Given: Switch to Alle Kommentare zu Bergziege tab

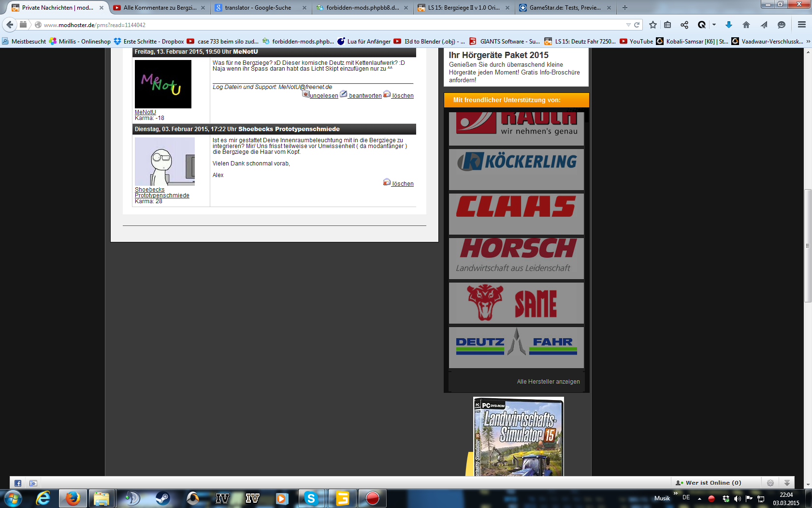Looking at the screenshot, I should click(x=160, y=8).
